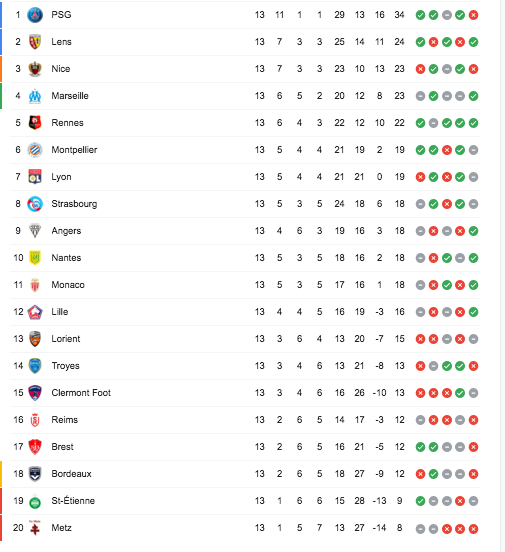Viewport: 505px width, 552px height.
Task: Click the St-Étienne green badge
Action: click(x=35, y=501)
